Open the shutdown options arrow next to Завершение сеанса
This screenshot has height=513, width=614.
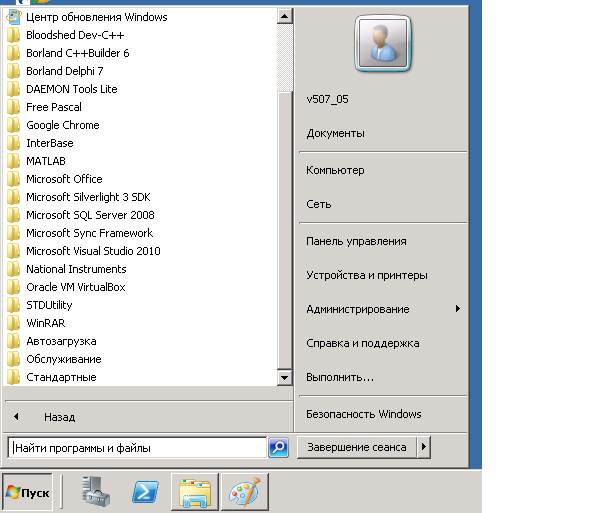point(424,447)
